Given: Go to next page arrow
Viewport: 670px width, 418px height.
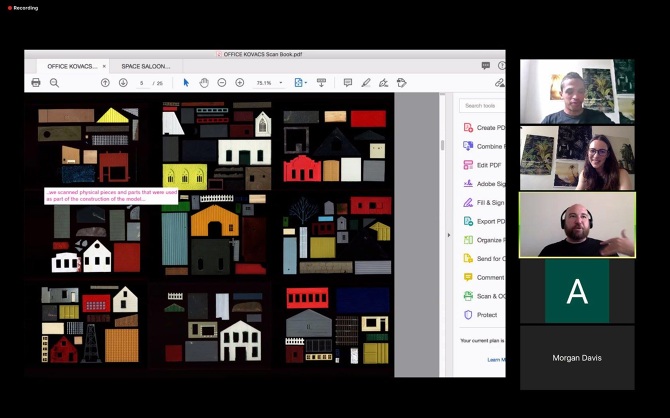Looking at the screenshot, I should [x=123, y=83].
